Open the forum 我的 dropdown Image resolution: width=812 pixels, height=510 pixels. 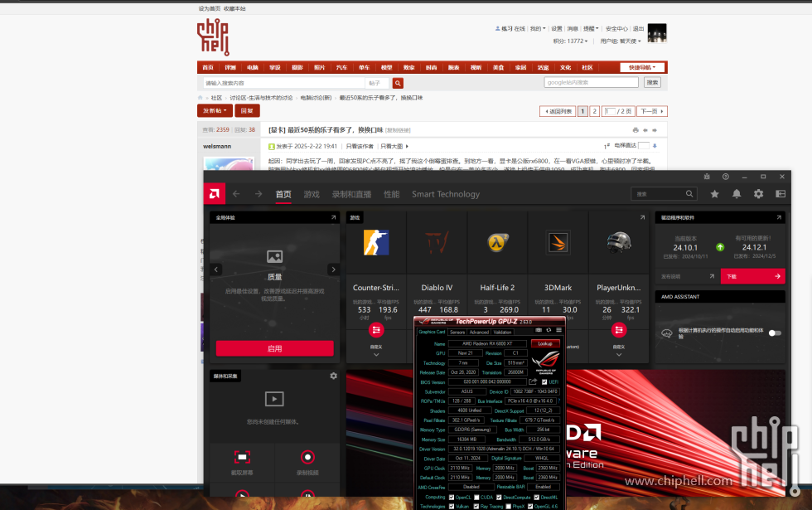click(x=538, y=28)
